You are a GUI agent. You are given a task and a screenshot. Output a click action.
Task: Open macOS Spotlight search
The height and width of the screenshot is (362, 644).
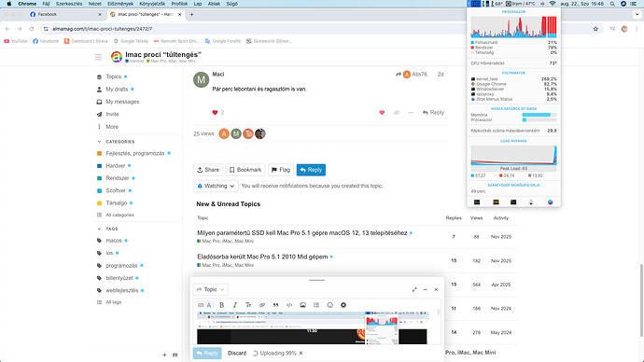(x=612, y=4)
